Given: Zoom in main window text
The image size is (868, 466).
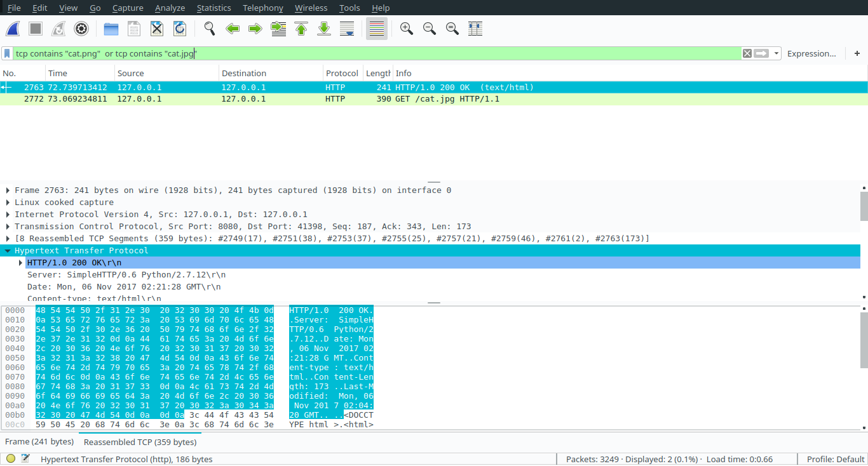Looking at the screenshot, I should click(407, 29).
